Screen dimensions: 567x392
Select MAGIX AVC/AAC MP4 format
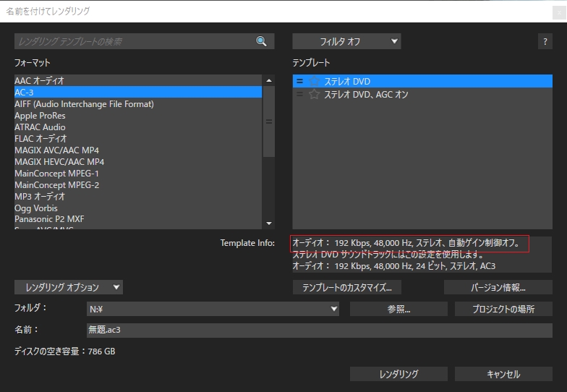click(x=137, y=150)
